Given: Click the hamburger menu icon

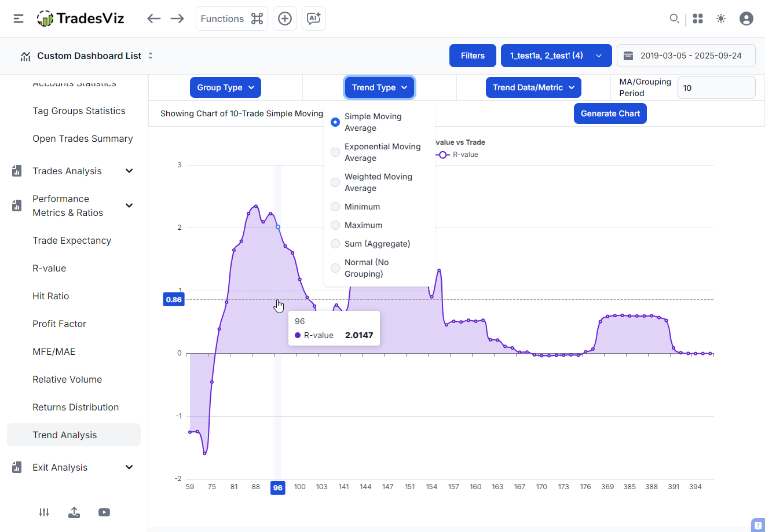Looking at the screenshot, I should click(19, 19).
